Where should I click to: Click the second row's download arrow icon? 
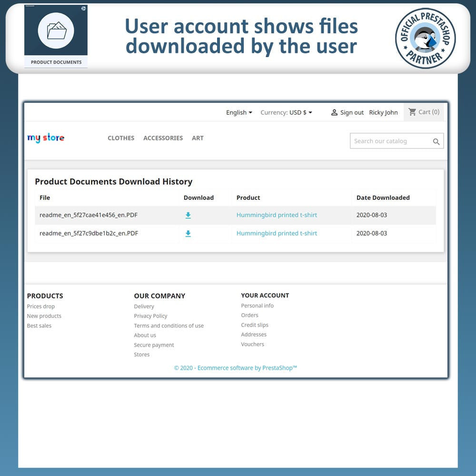point(188,233)
